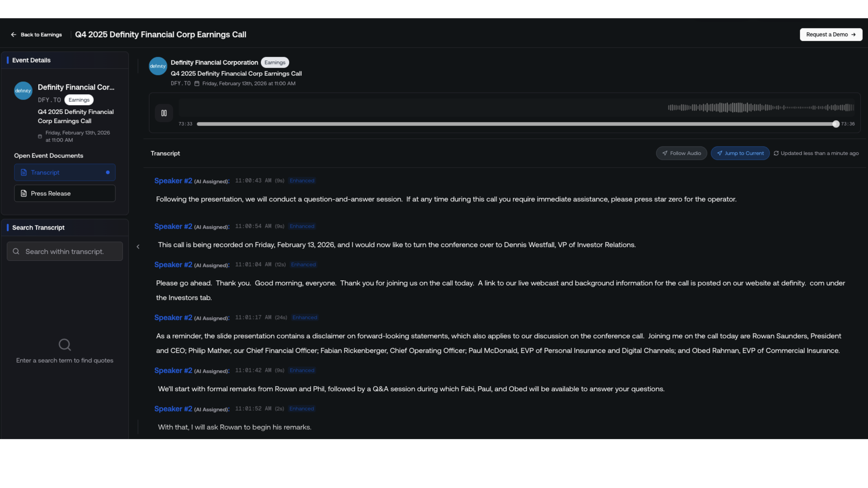Click the calendar icon beside the event date
The height and width of the screenshot is (488, 868).
pyautogui.click(x=197, y=84)
